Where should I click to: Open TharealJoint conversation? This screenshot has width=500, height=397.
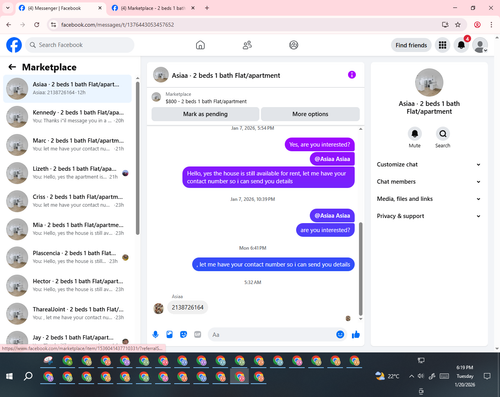coord(67,313)
